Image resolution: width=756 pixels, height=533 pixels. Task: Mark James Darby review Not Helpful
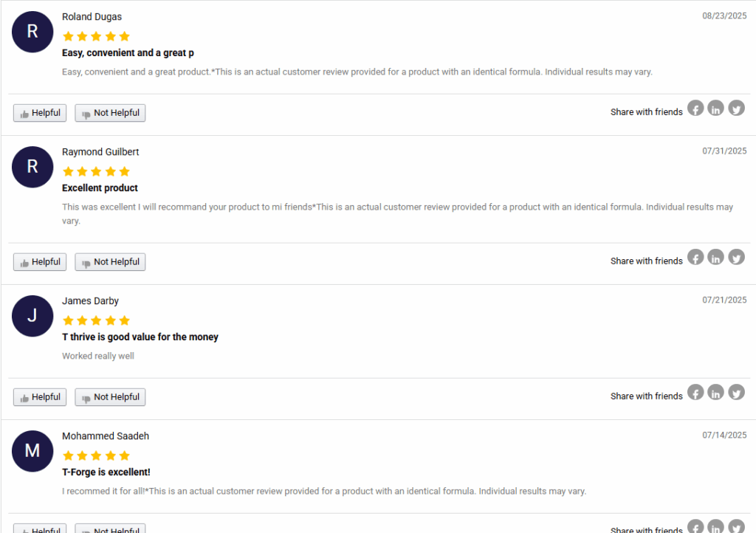pos(110,397)
